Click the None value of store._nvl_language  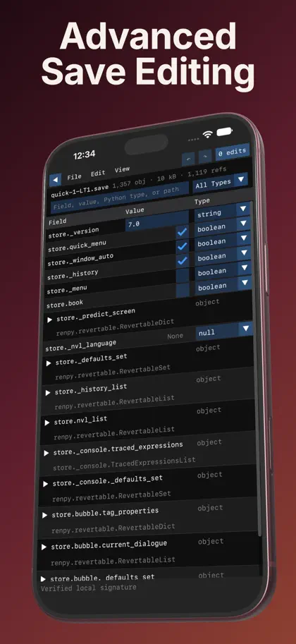tap(175, 336)
